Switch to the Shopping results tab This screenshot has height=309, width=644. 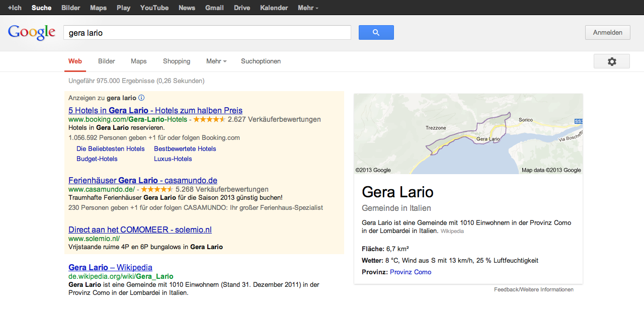click(177, 61)
